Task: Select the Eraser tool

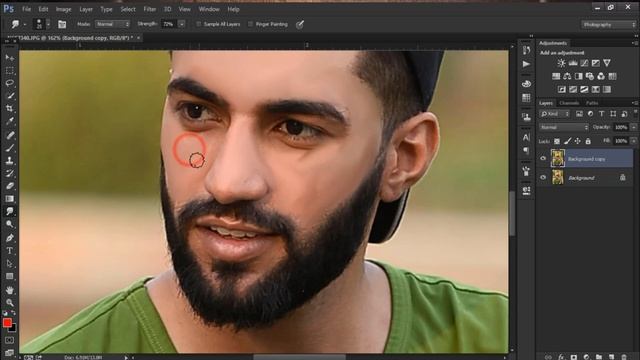Action: (x=10, y=186)
